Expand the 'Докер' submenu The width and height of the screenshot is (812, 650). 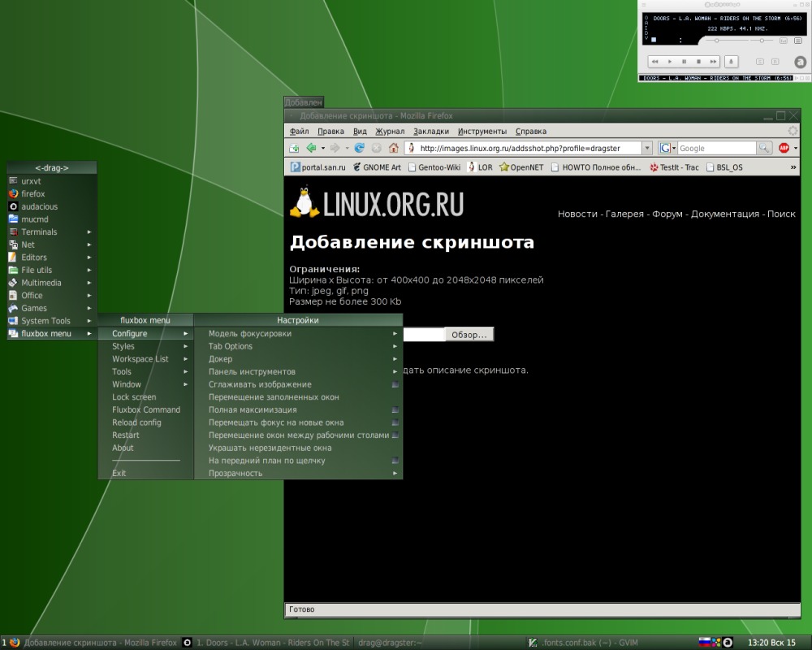tap(298, 359)
